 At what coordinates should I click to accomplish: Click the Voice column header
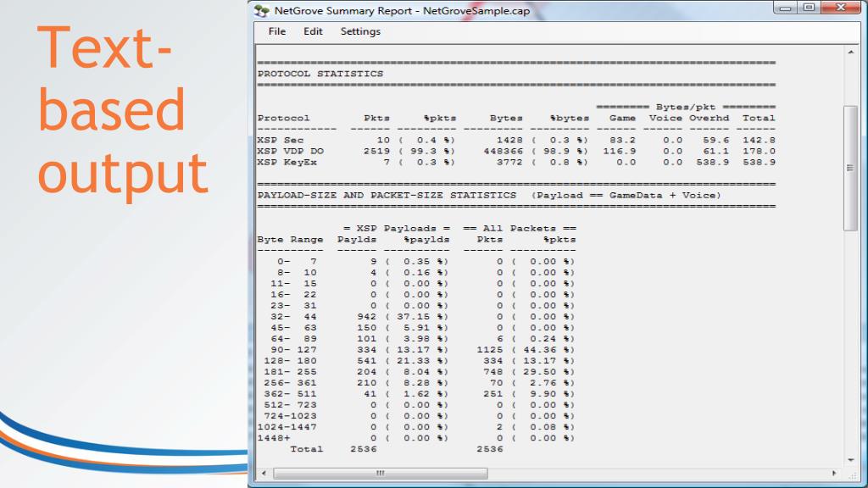(665, 118)
